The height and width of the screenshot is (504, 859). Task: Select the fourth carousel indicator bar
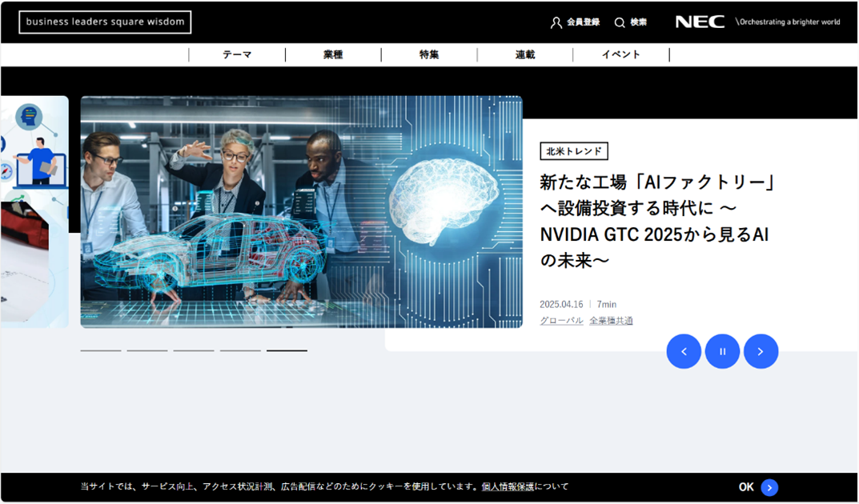point(240,350)
